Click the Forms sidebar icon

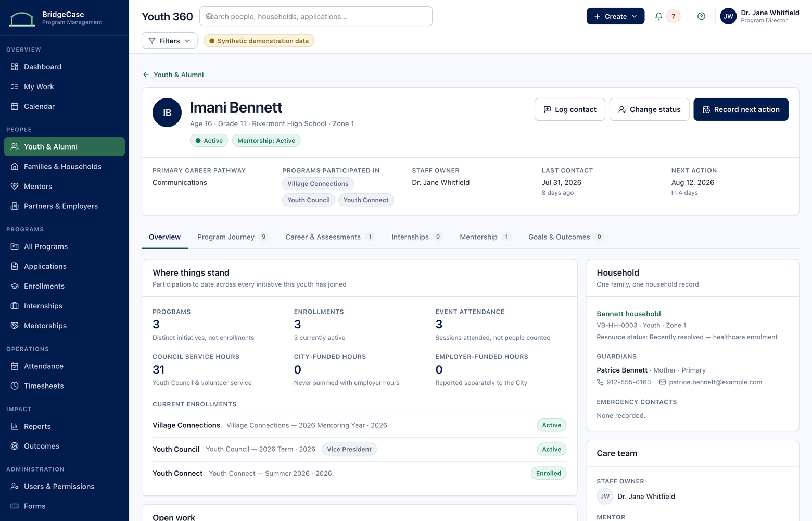coord(15,506)
